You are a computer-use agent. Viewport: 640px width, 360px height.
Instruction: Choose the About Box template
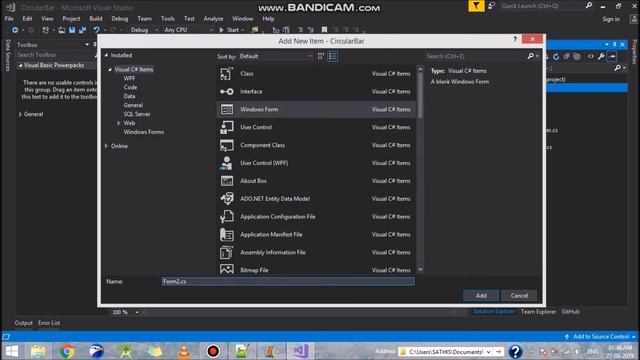coord(316,181)
